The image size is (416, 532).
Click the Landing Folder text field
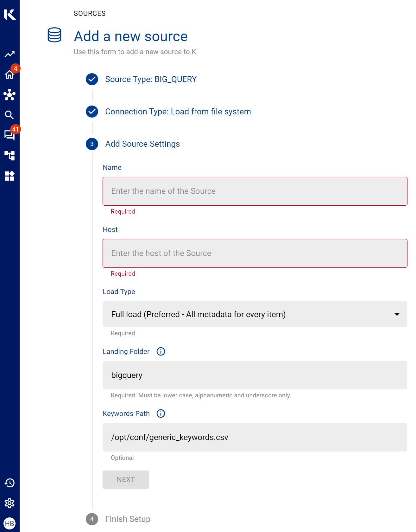[x=255, y=375]
